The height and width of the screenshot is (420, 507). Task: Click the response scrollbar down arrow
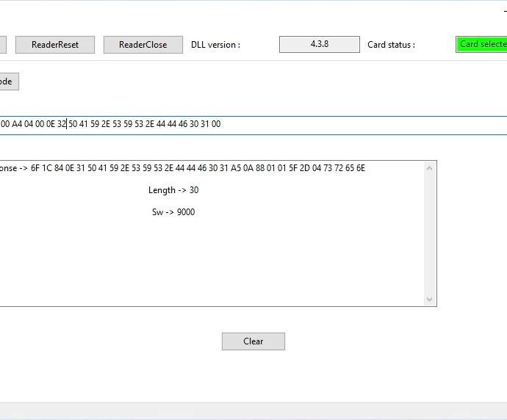(x=429, y=300)
